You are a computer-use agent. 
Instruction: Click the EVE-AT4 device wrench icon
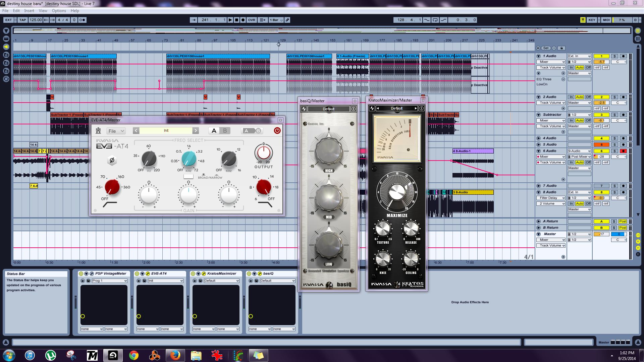click(x=148, y=274)
